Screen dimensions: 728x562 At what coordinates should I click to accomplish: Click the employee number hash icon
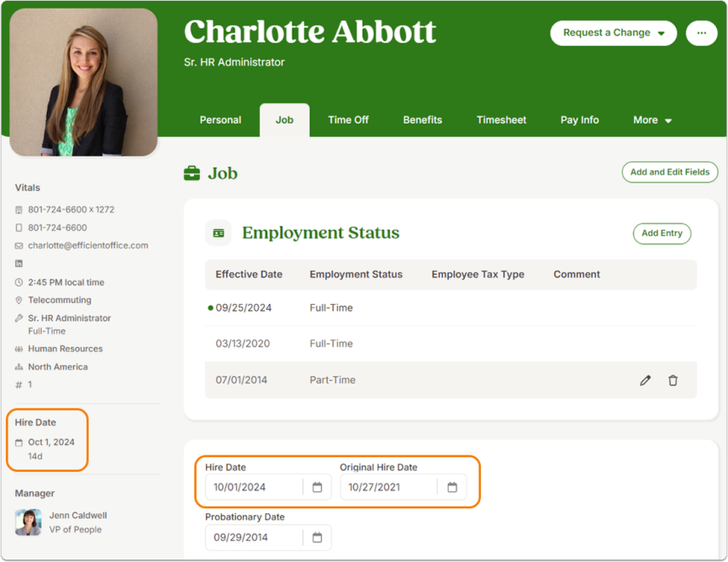point(19,385)
